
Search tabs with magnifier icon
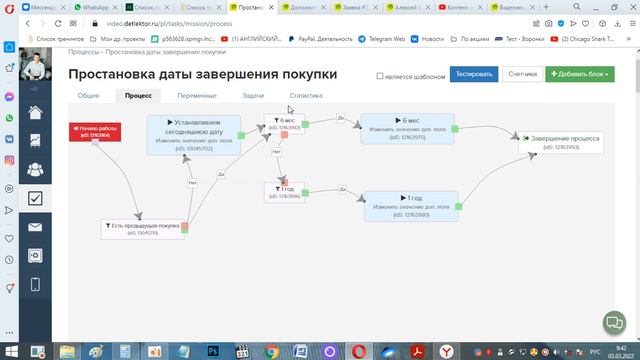tap(576, 7)
